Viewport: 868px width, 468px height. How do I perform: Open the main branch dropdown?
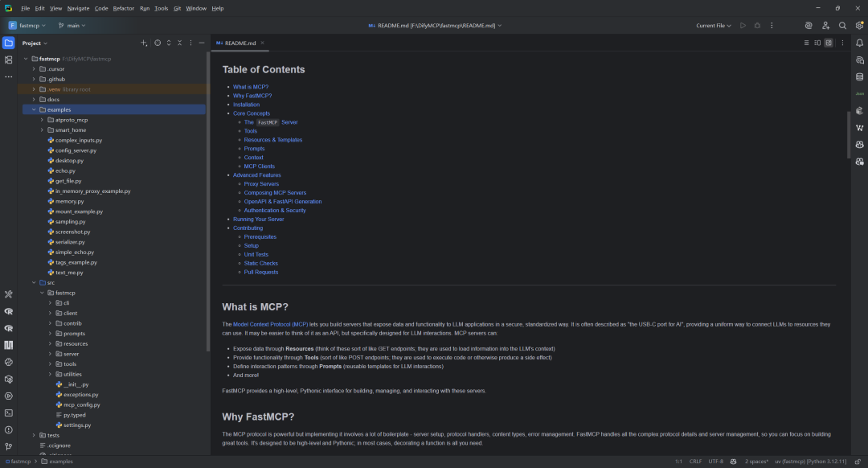coord(72,26)
